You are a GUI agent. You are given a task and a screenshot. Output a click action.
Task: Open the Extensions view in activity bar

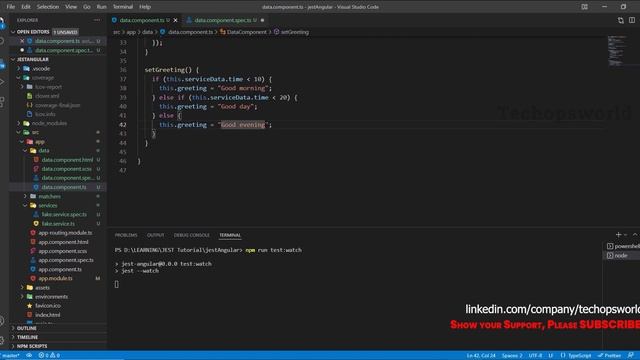click(2, 102)
